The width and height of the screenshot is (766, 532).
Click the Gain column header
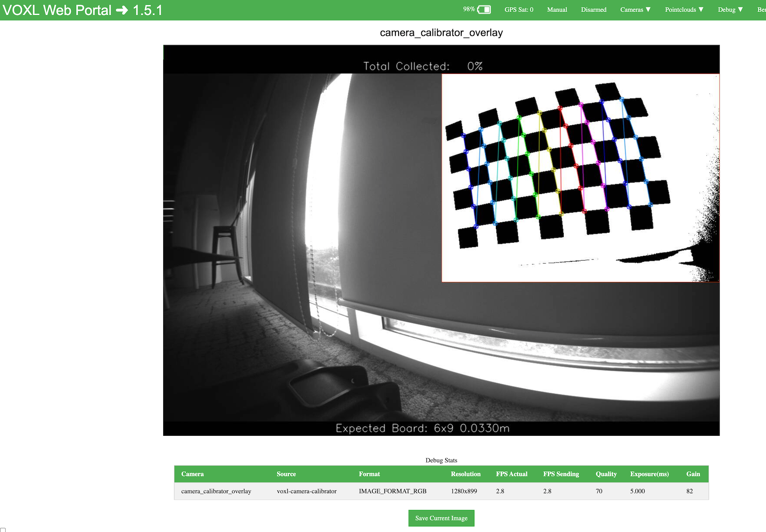(693, 474)
